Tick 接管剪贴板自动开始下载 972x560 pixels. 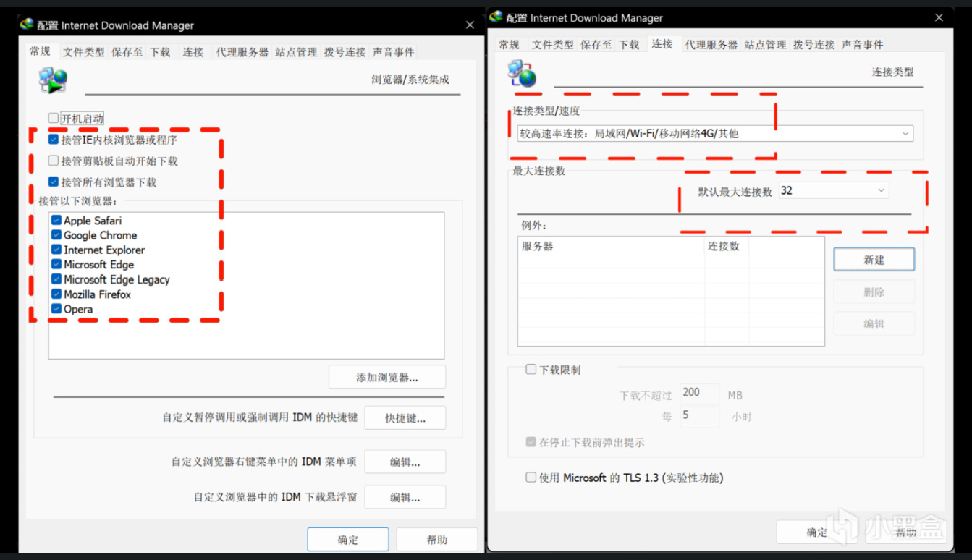(53, 161)
